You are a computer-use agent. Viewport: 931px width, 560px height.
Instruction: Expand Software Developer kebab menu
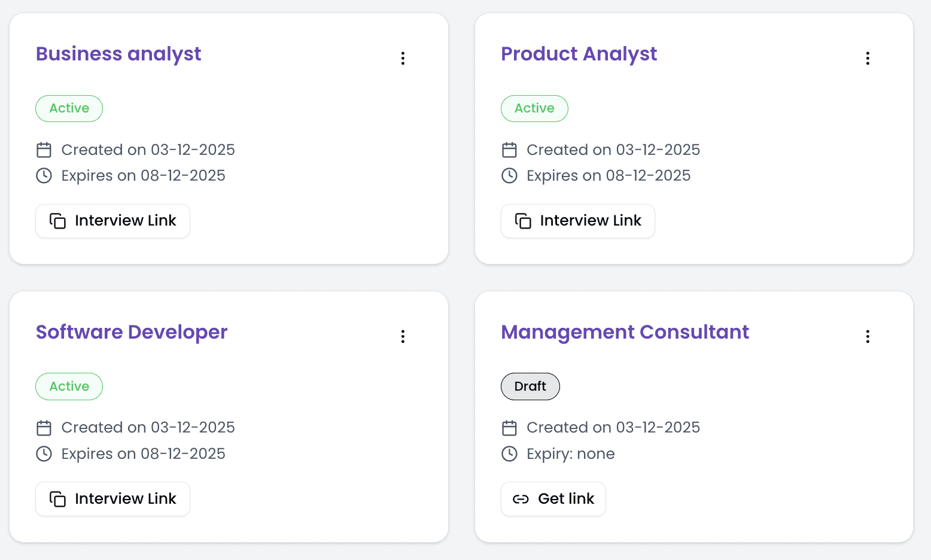403,336
